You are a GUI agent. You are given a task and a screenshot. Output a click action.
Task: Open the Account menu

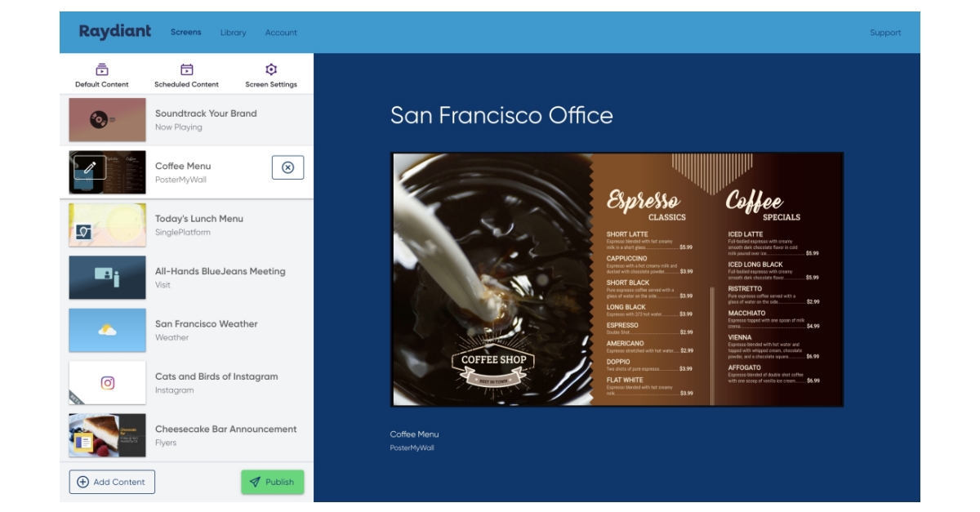point(281,33)
